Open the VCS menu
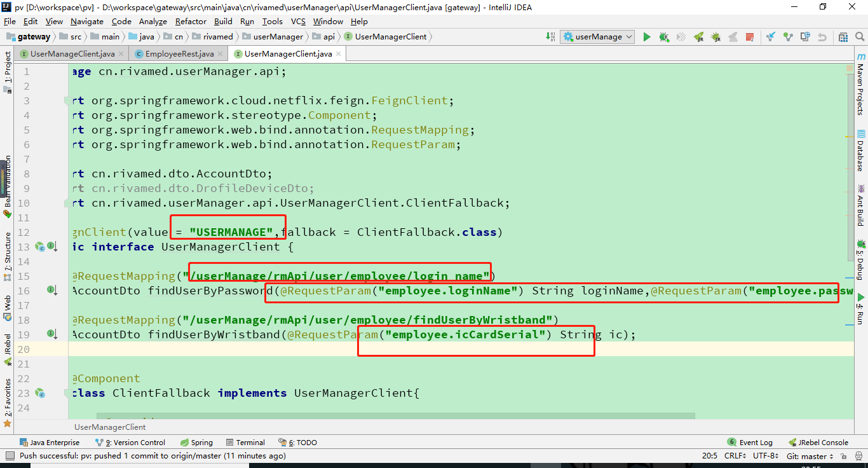Screen dimensions: 868x468 [x=298, y=22]
